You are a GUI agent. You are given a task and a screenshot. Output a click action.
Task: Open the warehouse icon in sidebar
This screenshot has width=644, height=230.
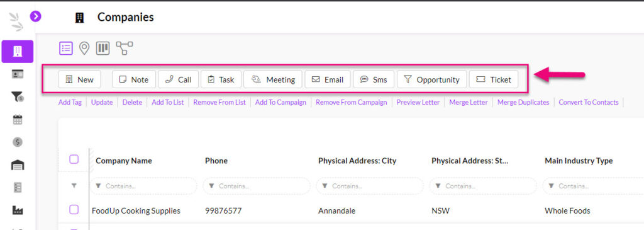coord(17,164)
